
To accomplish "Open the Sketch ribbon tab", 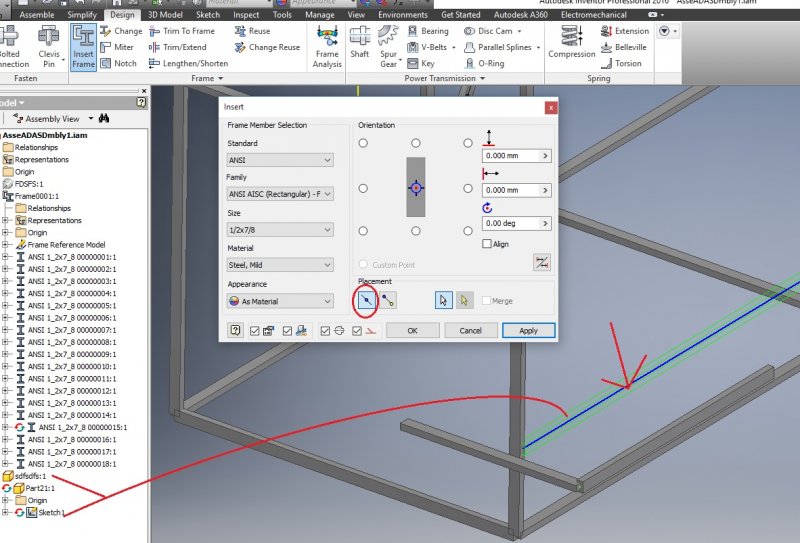I will pyautogui.click(x=208, y=15).
